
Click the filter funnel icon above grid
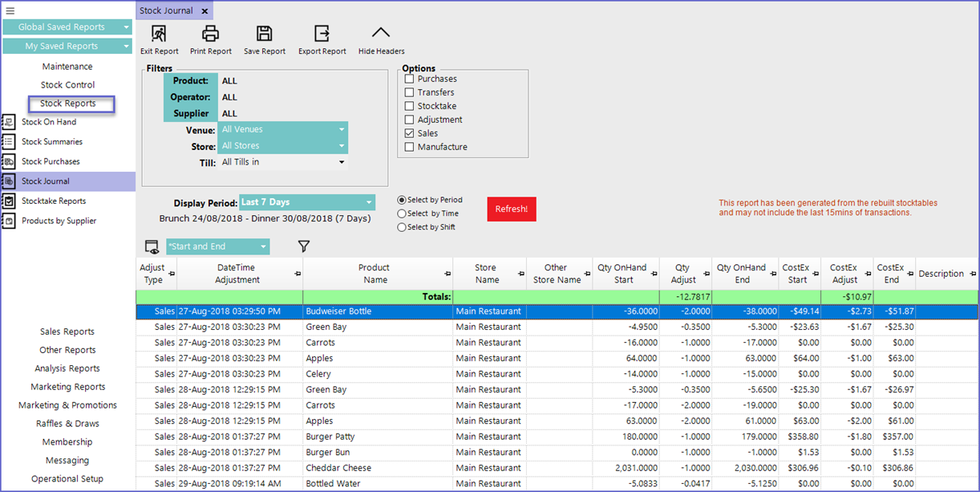coord(303,246)
